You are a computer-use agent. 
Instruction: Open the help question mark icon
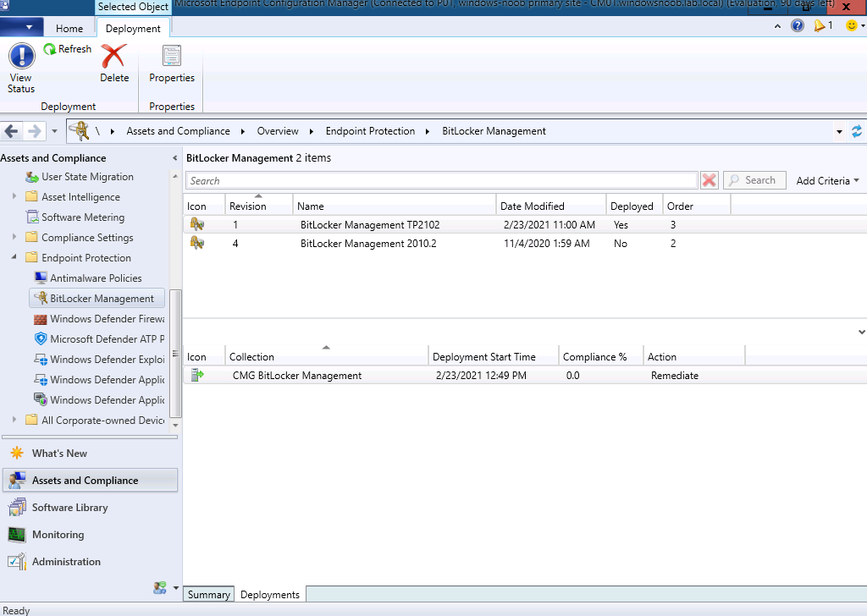[798, 25]
